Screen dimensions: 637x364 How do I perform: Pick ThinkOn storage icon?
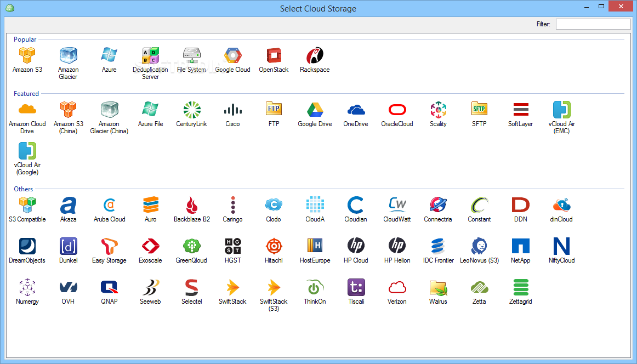tap(315, 287)
